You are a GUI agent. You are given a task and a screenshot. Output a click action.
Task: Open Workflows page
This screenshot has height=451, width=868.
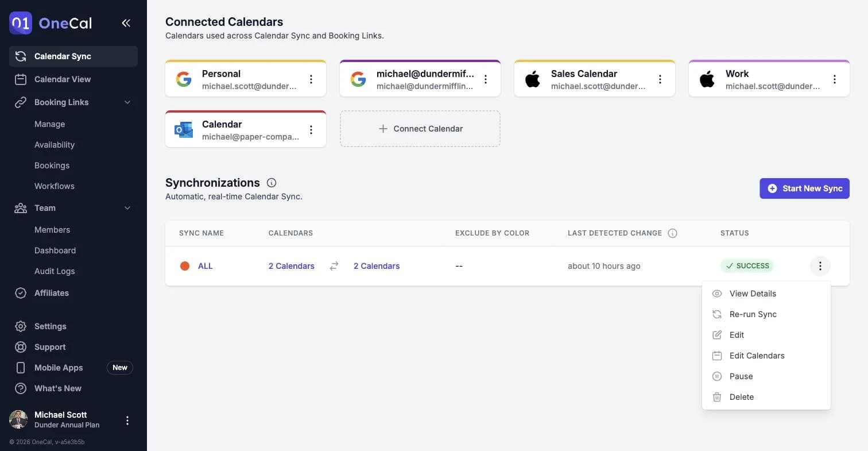coord(55,186)
